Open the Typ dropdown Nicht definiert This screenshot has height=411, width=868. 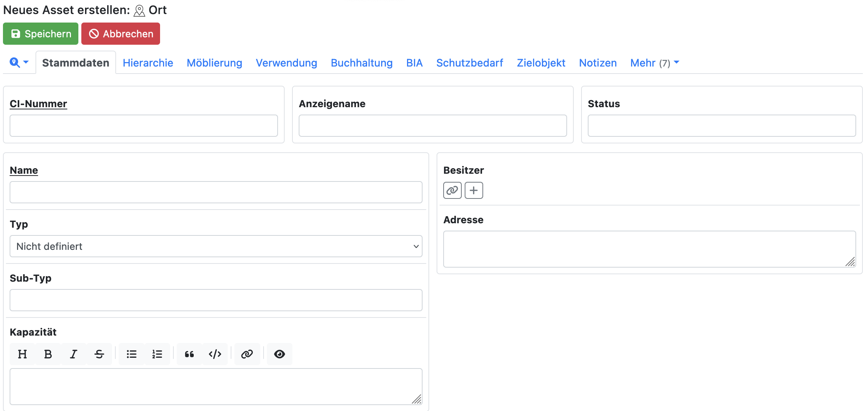[216, 246]
